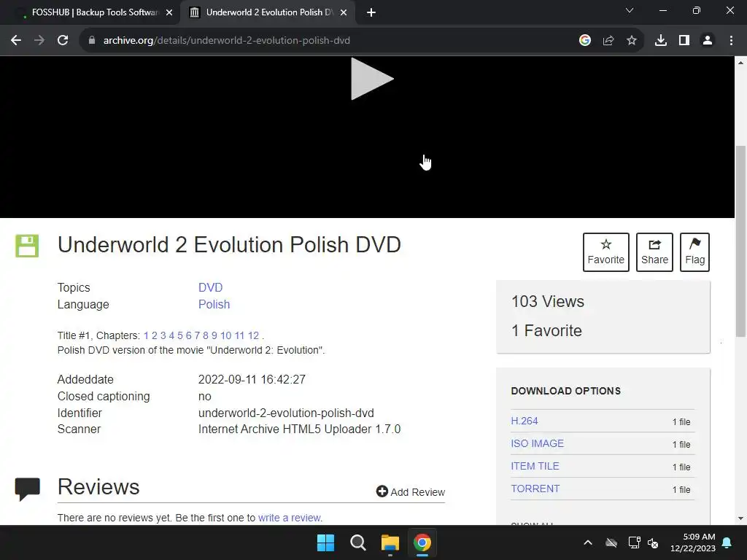Jump to chapter 8
This screenshot has width=747, height=560.
[206, 335]
